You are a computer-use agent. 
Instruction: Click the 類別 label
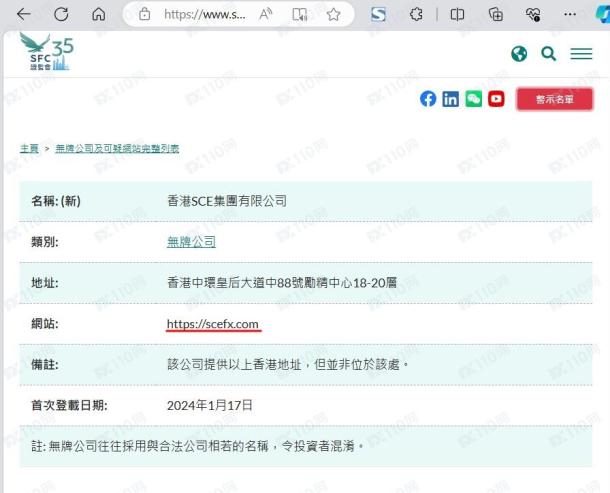point(45,242)
